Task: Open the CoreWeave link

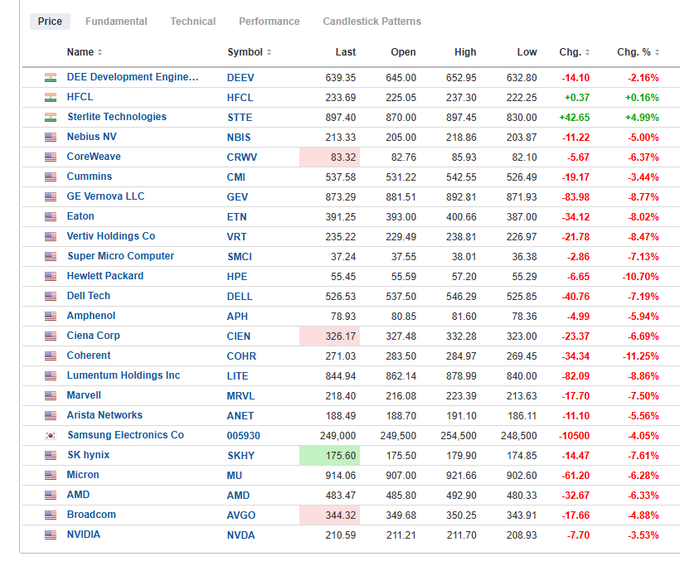Action: click(x=94, y=157)
